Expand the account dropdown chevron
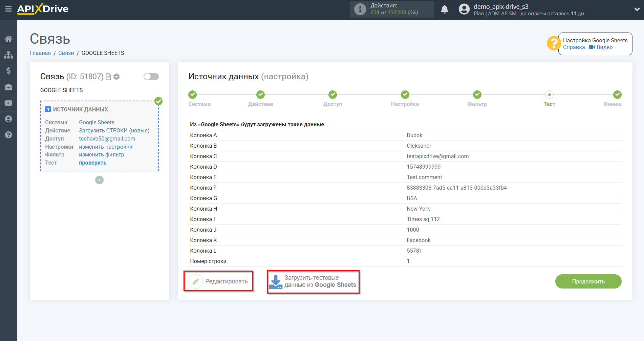This screenshot has width=644, height=341. point(637,9)
